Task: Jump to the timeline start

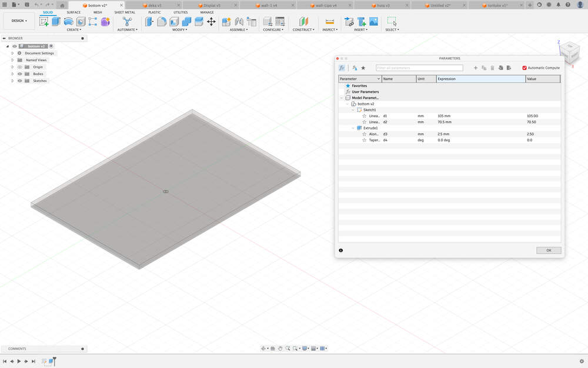Action: pyautogui.click(x=5, y=362)
